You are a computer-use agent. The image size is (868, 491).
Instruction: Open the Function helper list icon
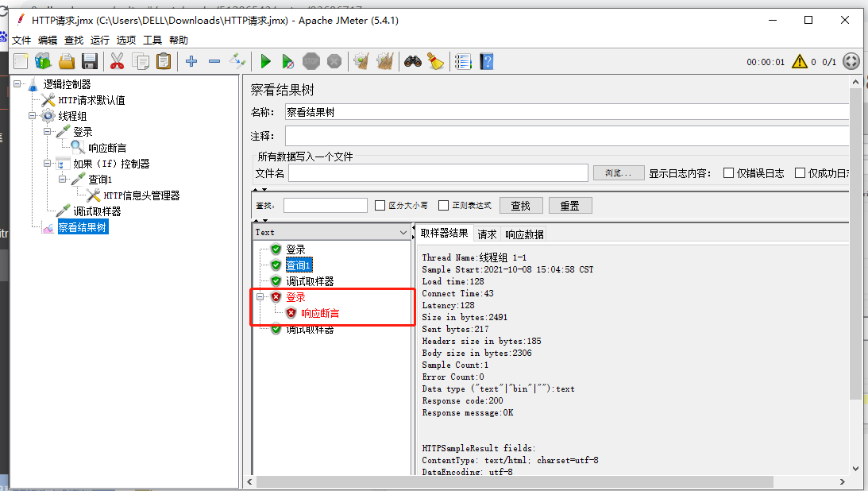pyautogui.click(x=463, y=61)
